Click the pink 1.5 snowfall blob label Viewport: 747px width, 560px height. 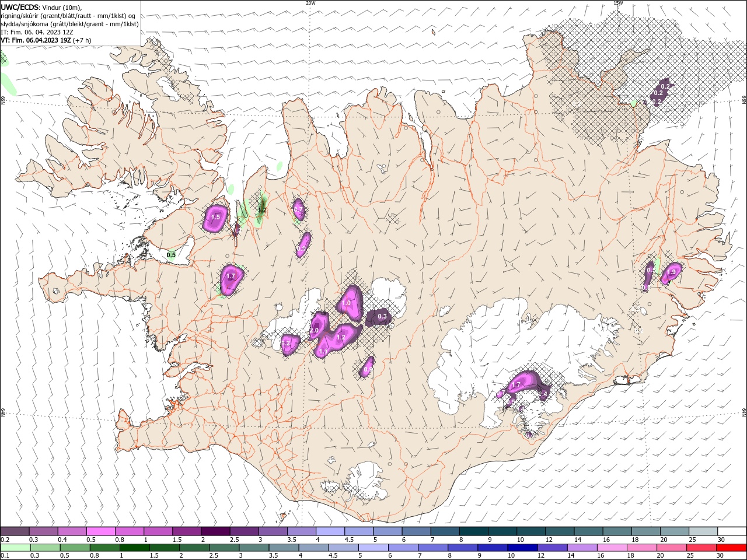[215, 217]
